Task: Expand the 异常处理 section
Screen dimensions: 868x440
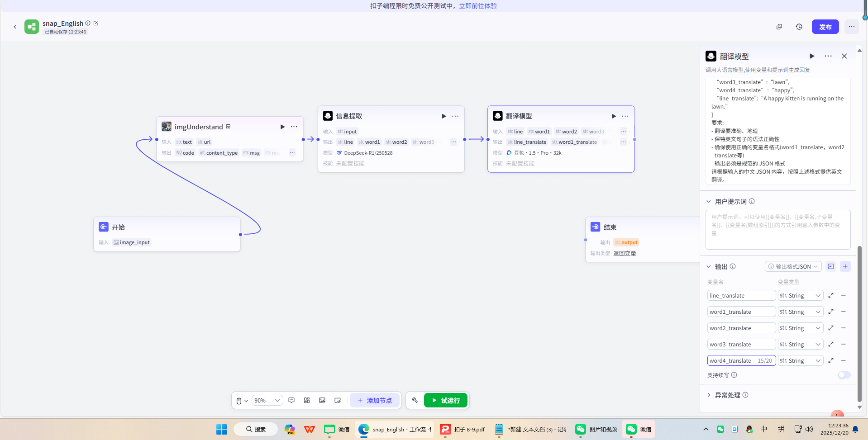Action: click(709, 395)
